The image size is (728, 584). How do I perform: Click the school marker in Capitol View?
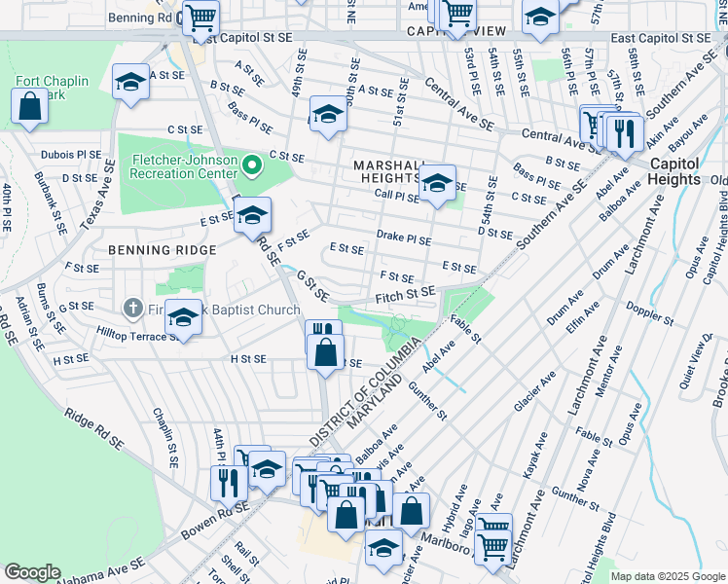coord(540,19)
